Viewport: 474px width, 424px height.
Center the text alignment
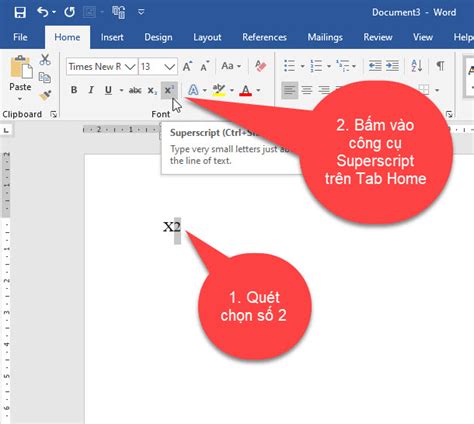coord(307,90)
